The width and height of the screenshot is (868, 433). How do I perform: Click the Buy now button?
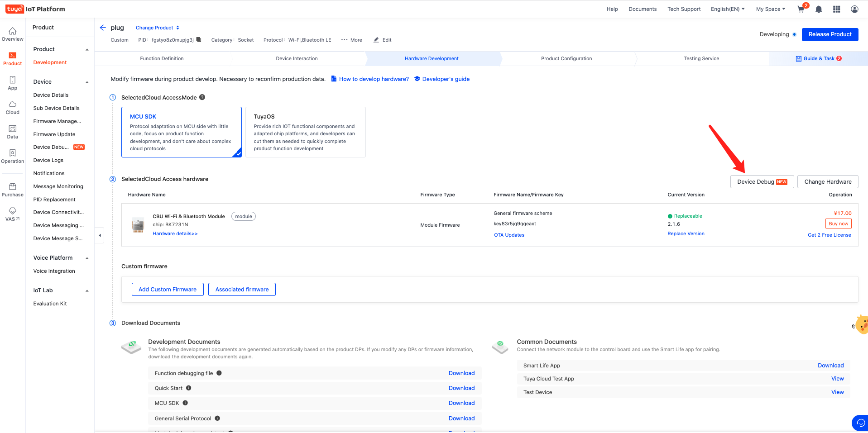tap(838, 224)
